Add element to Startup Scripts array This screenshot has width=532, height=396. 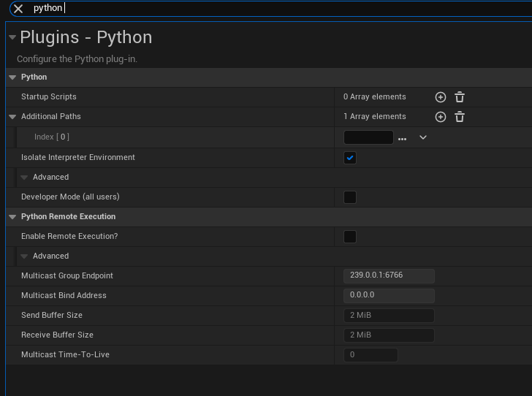441,97
